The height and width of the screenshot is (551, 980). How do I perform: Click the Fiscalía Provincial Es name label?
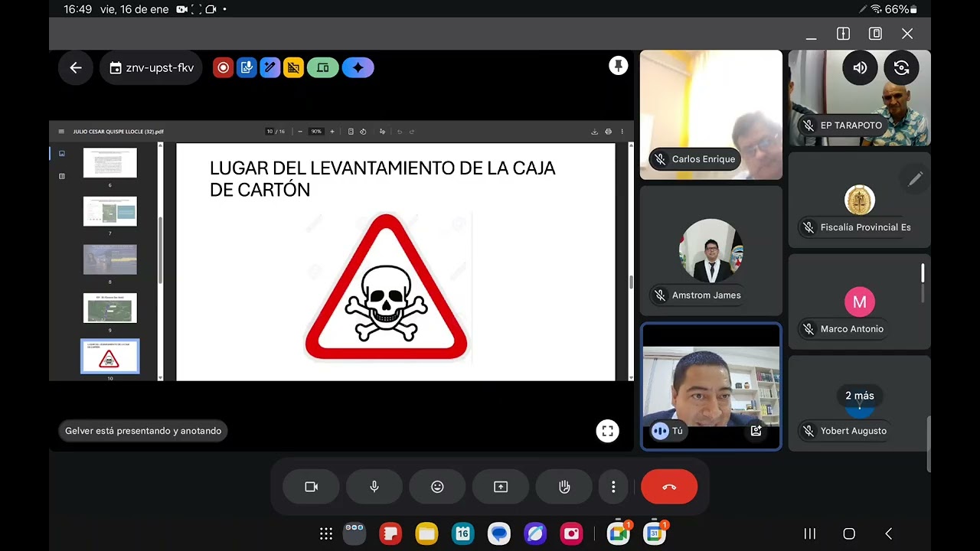click(x=865, y=227)
